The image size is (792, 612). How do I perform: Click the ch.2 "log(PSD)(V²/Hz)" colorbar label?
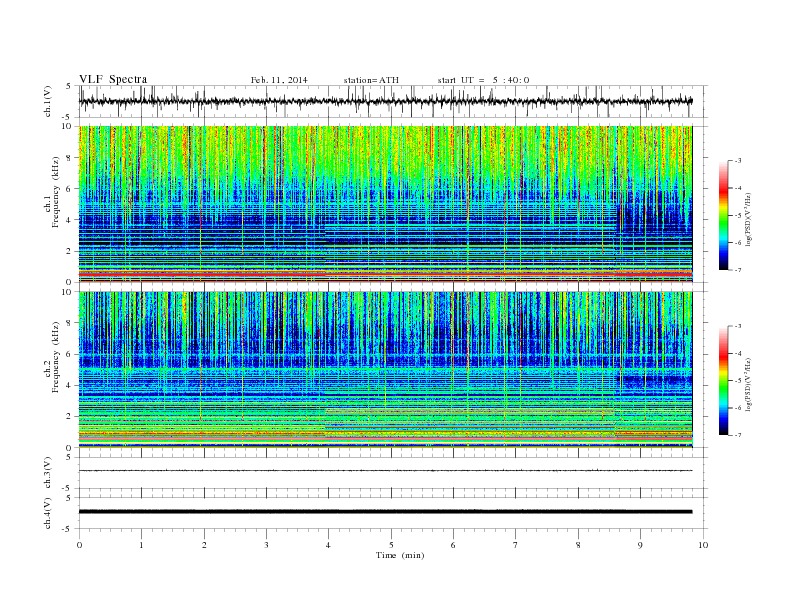(748, 385)
